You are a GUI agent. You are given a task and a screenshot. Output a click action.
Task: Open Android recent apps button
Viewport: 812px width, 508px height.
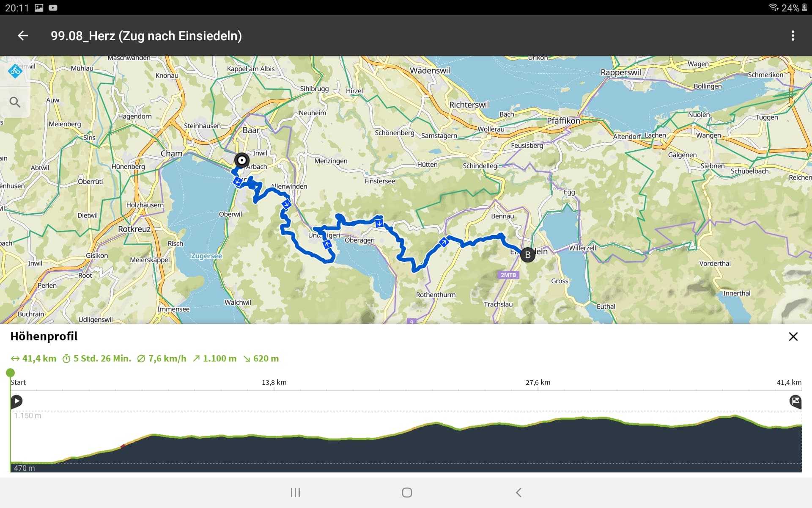click(295, 492)
